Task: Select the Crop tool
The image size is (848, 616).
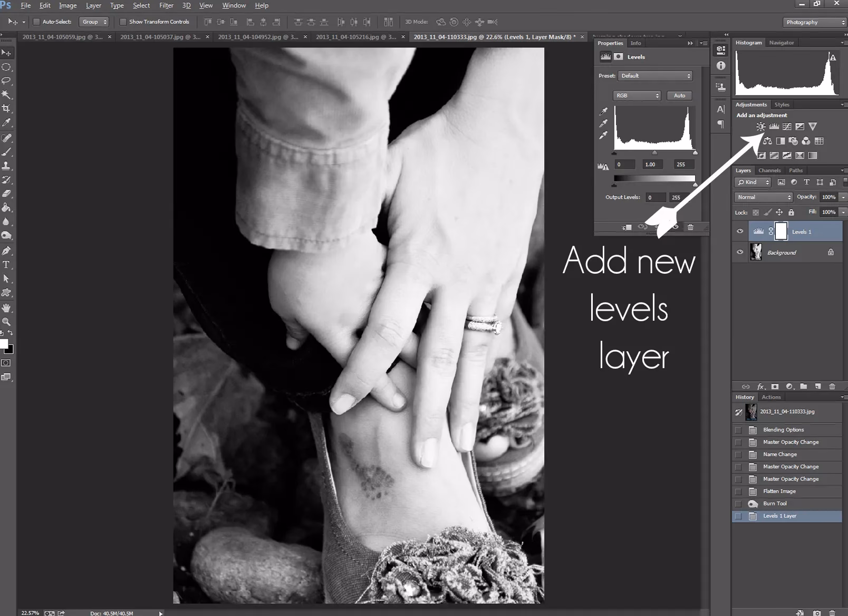Action: click(7, 107)
